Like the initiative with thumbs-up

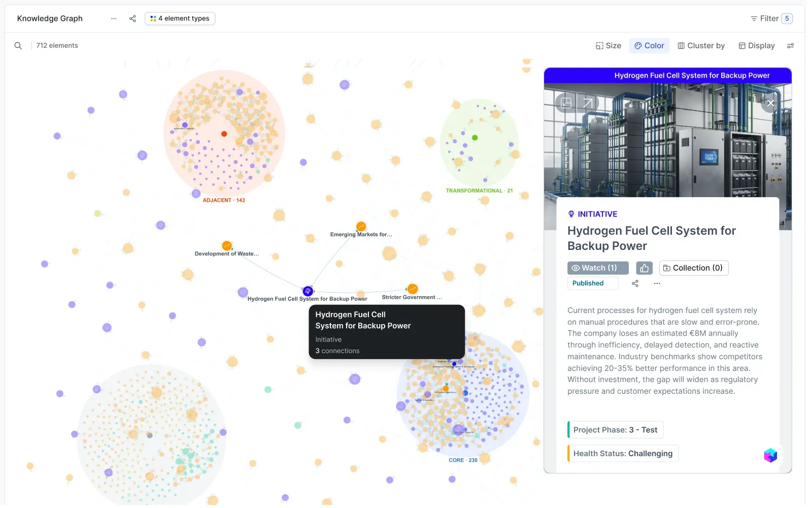point(645,268)
